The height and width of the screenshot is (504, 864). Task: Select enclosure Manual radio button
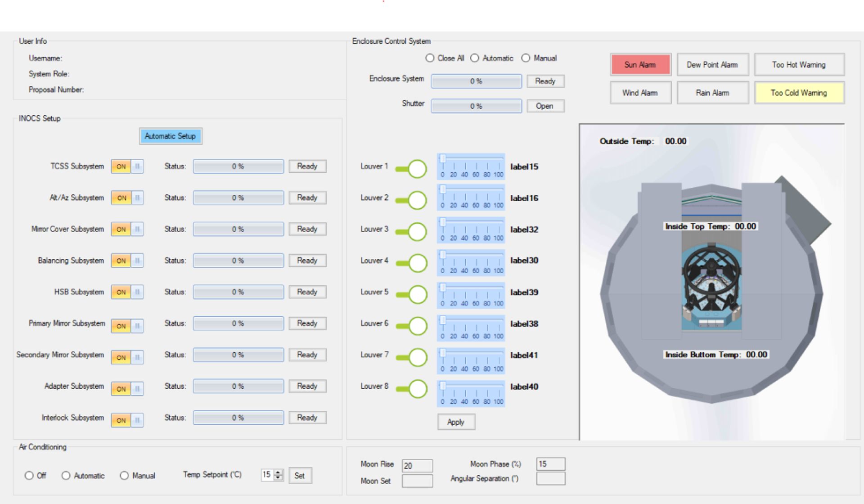pyautogui.click(x=526, y=58)
